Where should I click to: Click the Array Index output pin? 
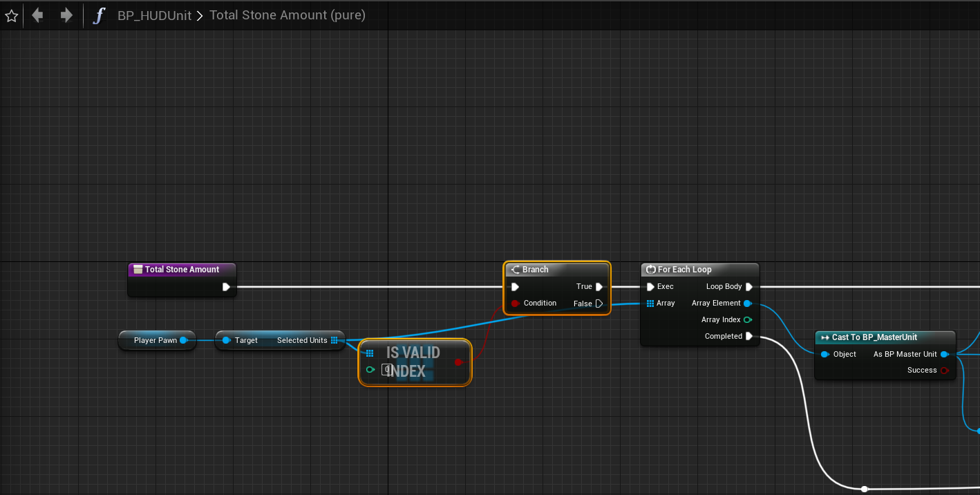click(x=748, y=320)
